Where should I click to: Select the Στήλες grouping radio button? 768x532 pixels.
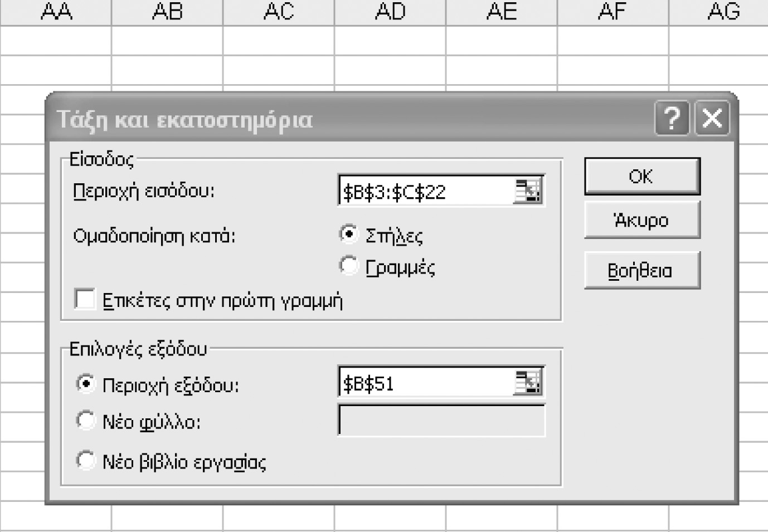(x=349, y=234)
